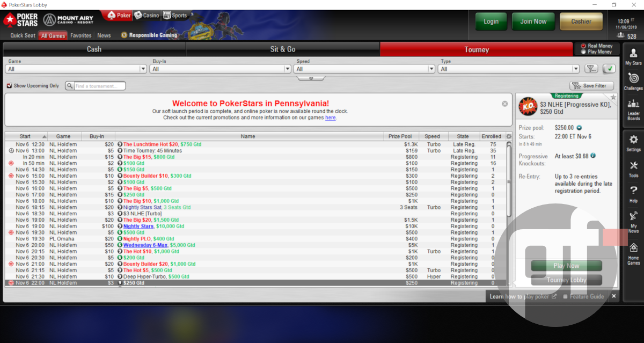
Task: Sort the list by Prize Pool header
Action: (400, 136)
